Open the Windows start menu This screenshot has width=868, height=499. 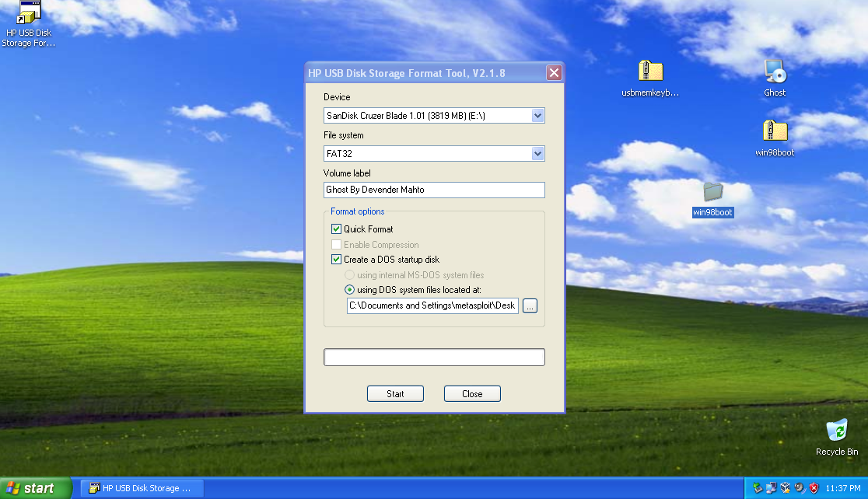[x=36, y=488]
